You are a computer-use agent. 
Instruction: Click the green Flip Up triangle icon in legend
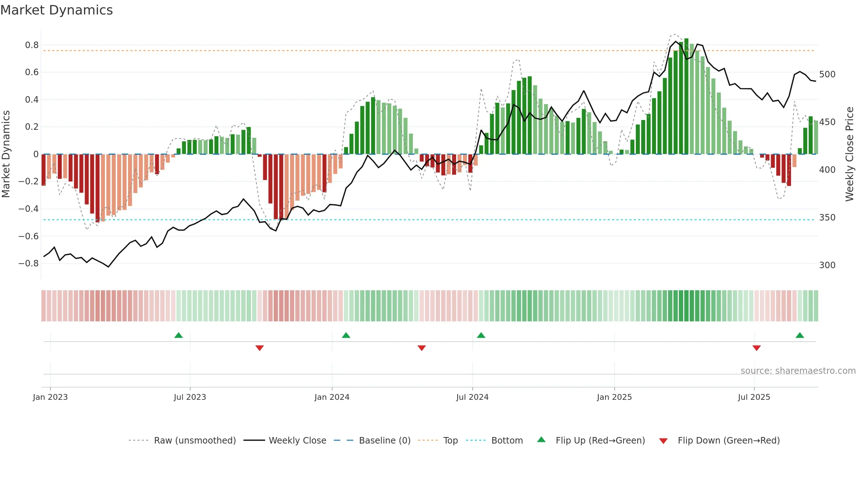point(541,440)
